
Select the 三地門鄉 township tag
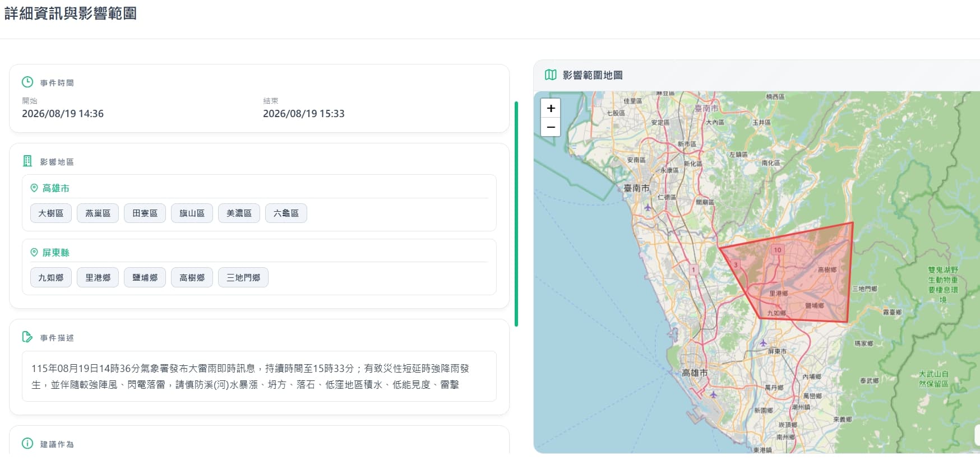pyautogui.click(x=243, y=277)
